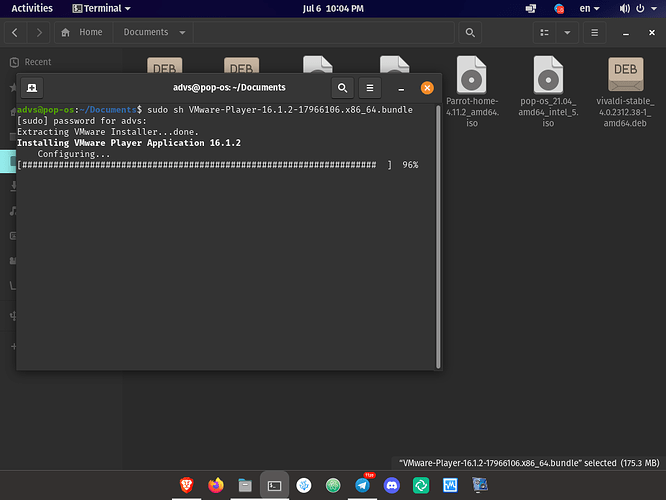Click the "Configuring..." line in terminal
The image size is (666, 500).
coord(74,154)
